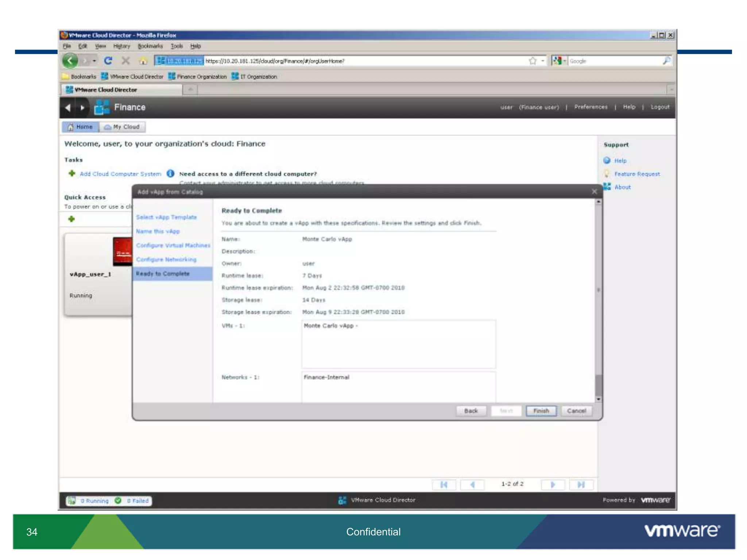
Task: Open the Bookmarks folder in bookmarks toolbar
Action: pos(79,77)
